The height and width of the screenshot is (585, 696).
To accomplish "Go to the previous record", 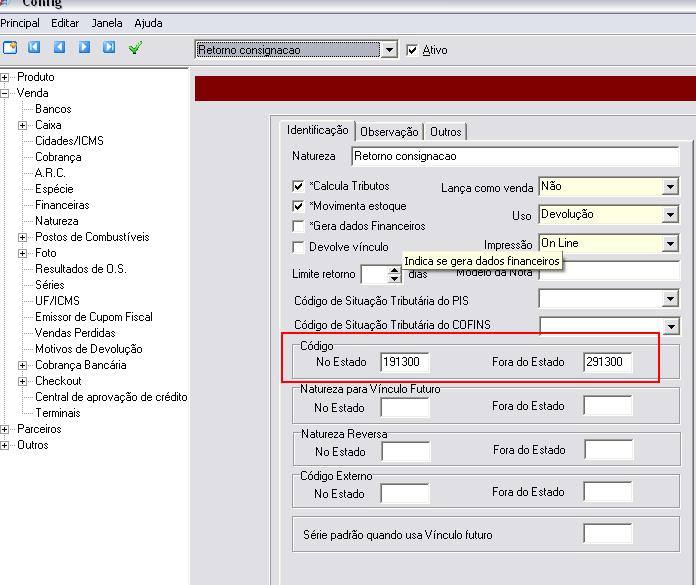I will [x=60, y=47].
